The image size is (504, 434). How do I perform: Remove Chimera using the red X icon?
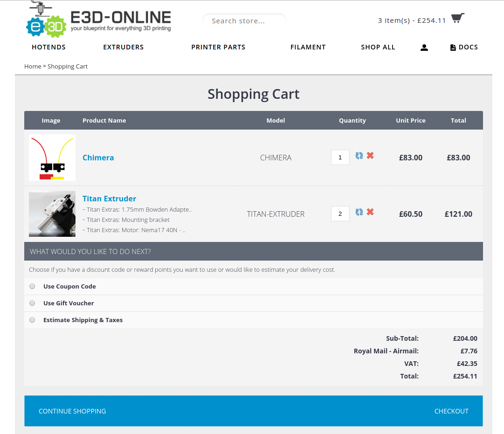(x=370, y=155)
